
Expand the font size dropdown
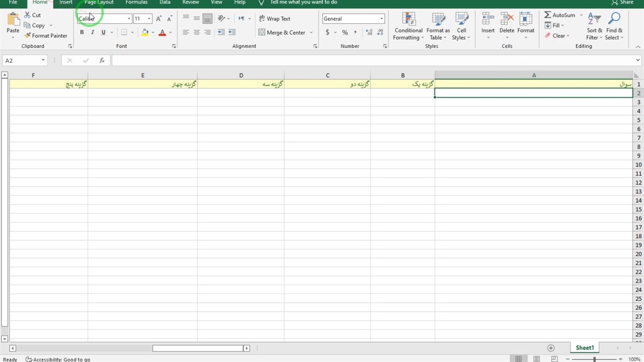tap(149, 19)
